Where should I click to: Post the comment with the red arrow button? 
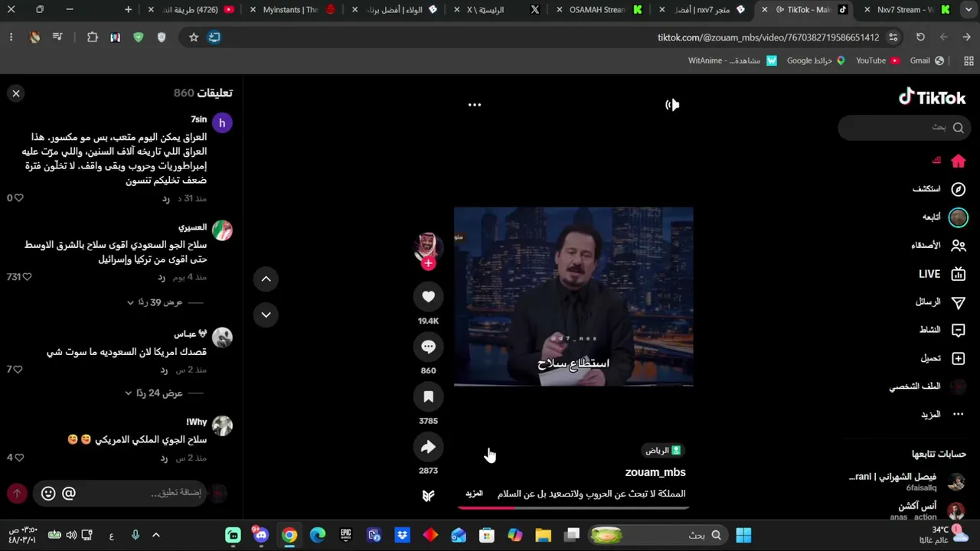tap(17, 494)
